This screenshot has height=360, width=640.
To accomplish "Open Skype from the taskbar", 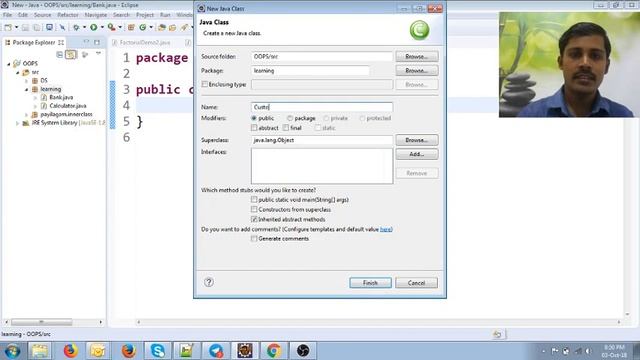I will click(158, 351).
